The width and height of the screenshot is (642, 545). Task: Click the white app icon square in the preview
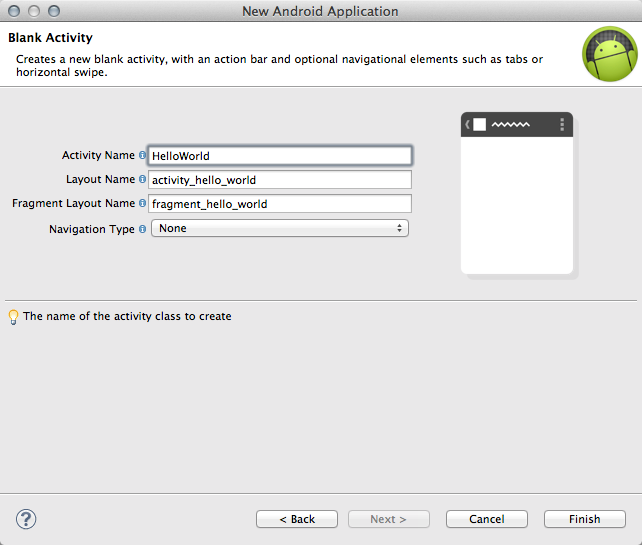480,125
